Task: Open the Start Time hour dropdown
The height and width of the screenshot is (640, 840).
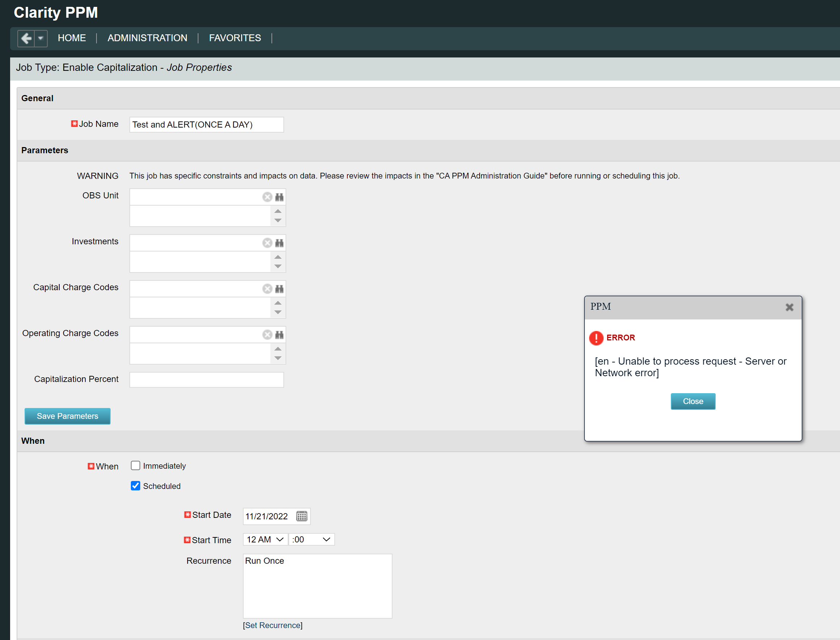Action: tap(265, 540)
